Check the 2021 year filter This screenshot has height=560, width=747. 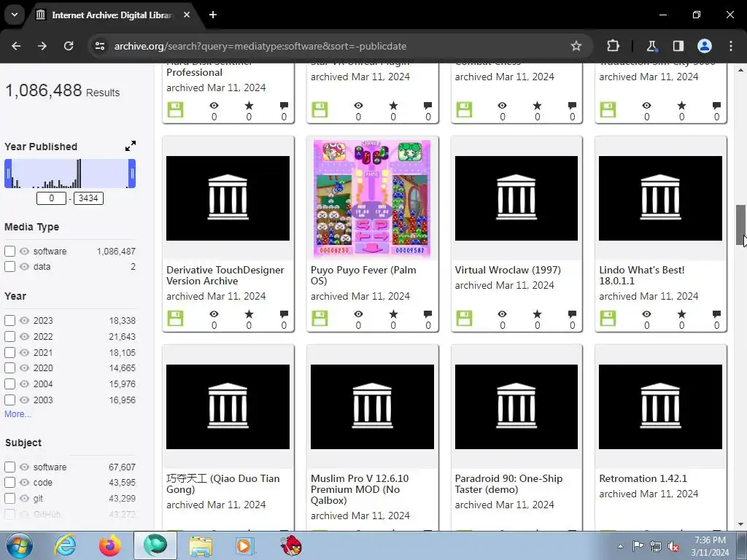click(x=9, y=352)
